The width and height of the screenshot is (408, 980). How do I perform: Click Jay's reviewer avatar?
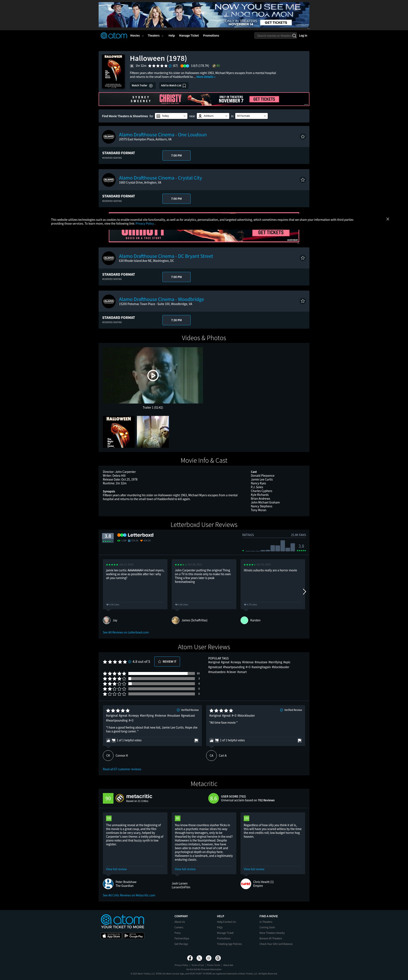click(x=107, y=621)
